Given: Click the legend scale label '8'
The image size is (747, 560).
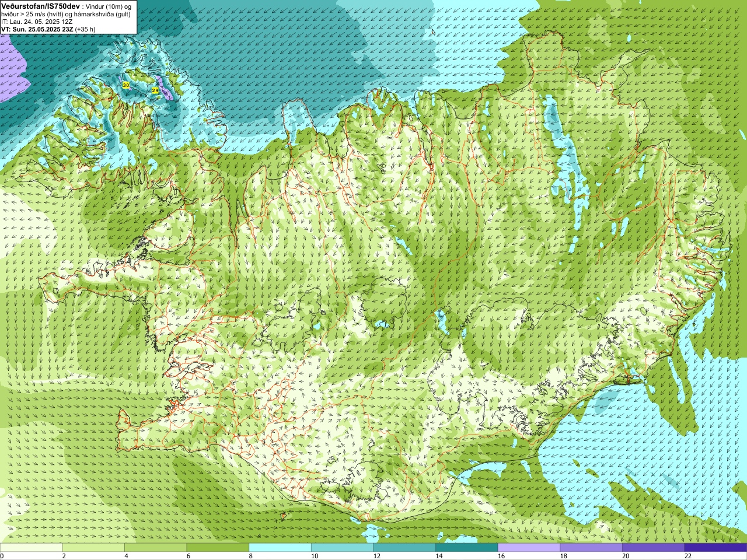Looking at the screenshot, I should click(x=250, y=556).
